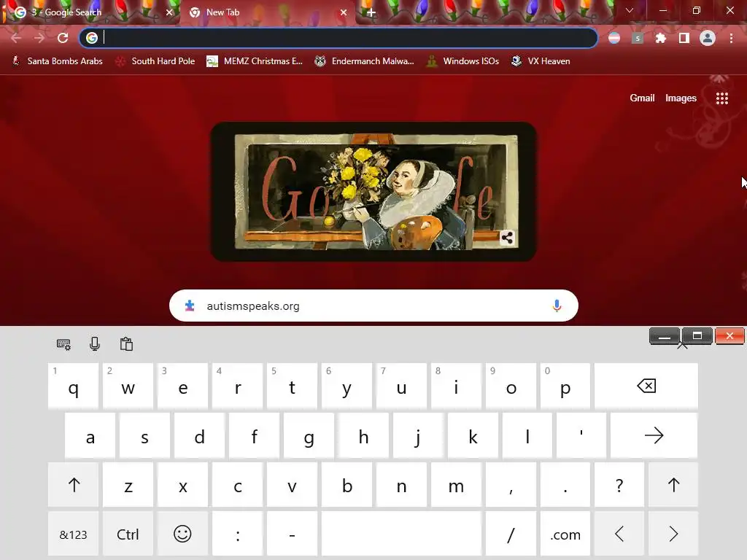The image size is (747, 560).
Task: Select the New Tab tab
Action: [x=267, y=12]
